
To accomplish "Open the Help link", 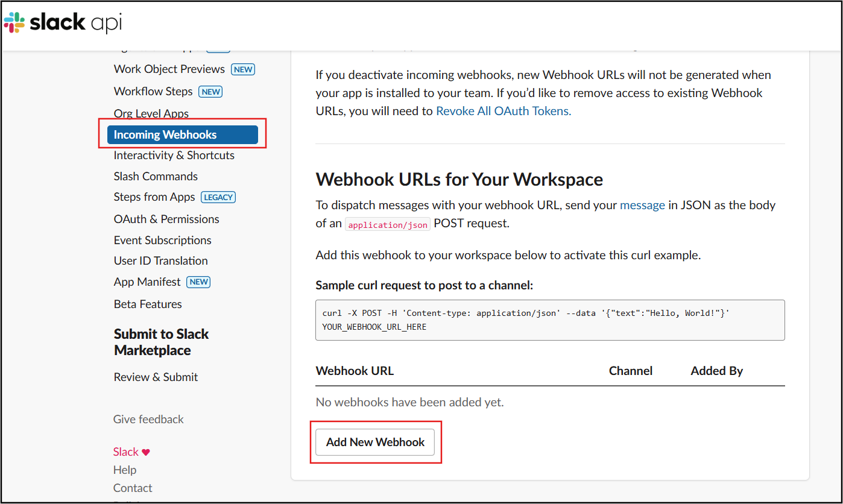I will coord(125,470).
